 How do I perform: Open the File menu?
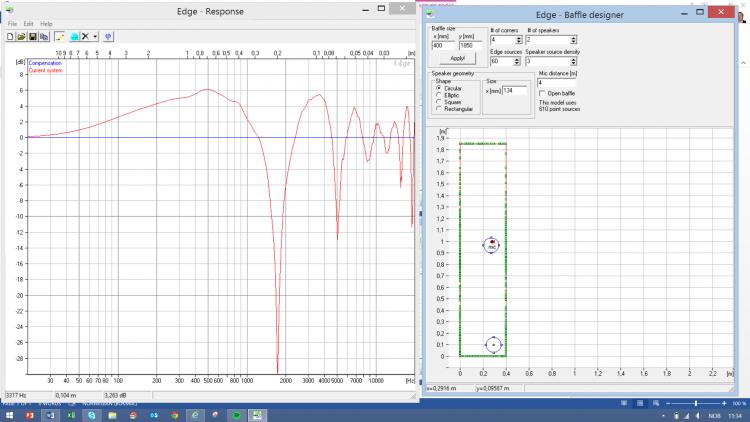point(13,23)
